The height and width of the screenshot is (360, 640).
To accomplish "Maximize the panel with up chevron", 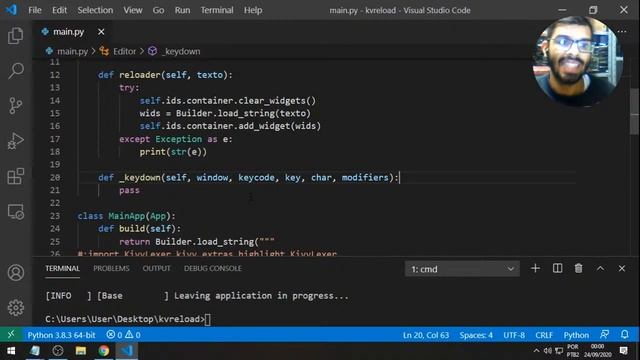I will point(600,268).
